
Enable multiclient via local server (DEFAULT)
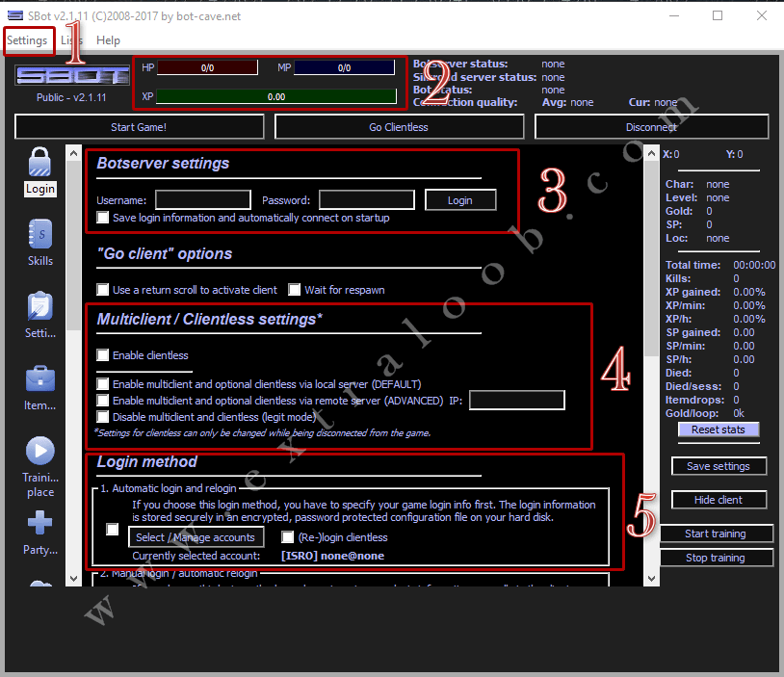(102, 384)
